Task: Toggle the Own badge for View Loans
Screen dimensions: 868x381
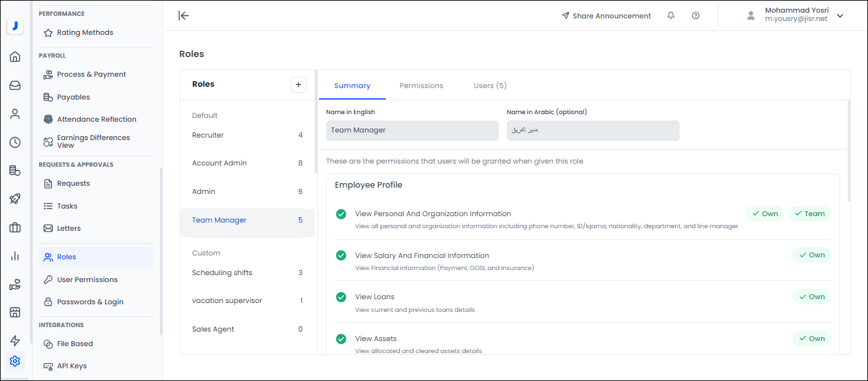Action: [x=812, y=297]
